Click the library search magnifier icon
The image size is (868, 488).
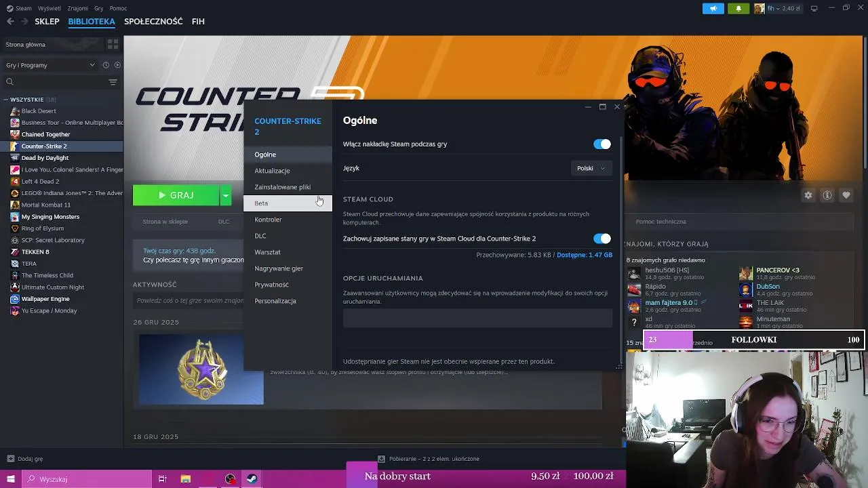(x=9, y=82)
